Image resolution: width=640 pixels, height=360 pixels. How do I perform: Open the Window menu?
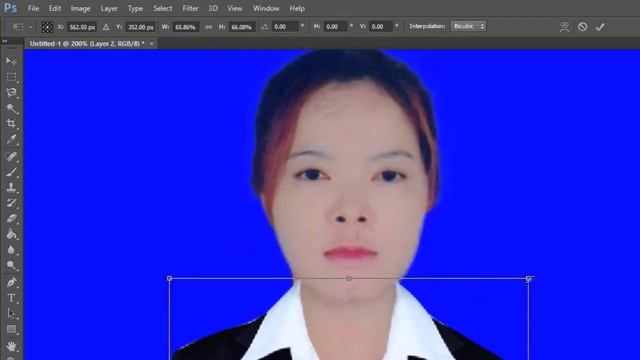click(266, 8)
